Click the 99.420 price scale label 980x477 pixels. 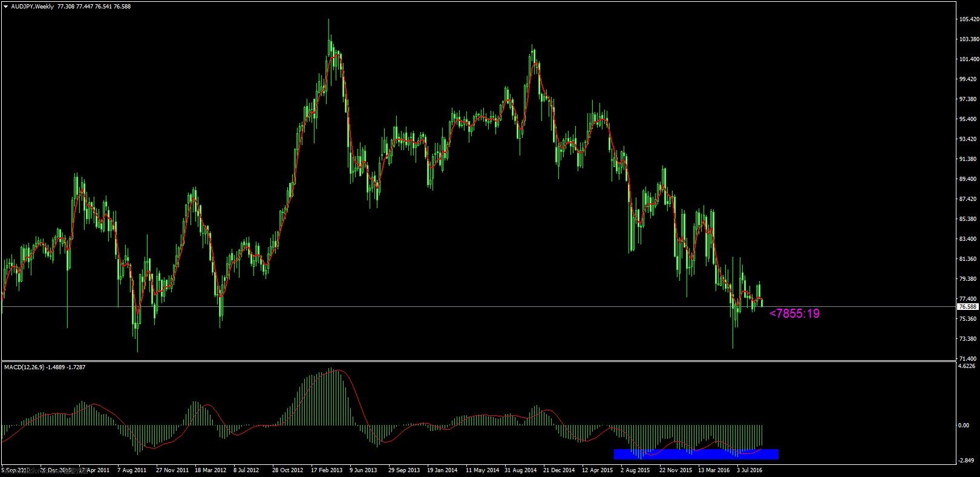[969, 79]
